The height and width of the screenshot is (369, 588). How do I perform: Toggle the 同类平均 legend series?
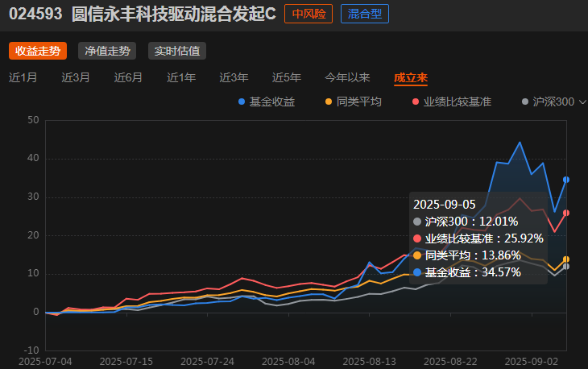click(354, 102)
